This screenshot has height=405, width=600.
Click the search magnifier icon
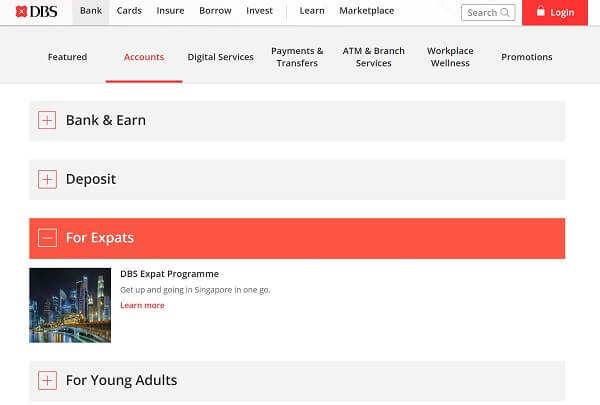click(x=505, y=13)
